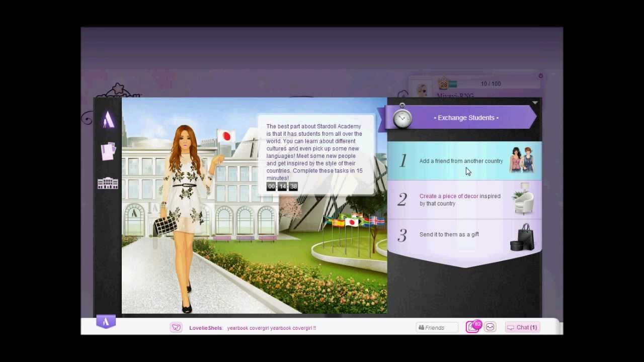Image resolution: width=644 pixels, height=362 pixels.
Task: Open the Academy home icon in sidebar
Action: point(109,120)
